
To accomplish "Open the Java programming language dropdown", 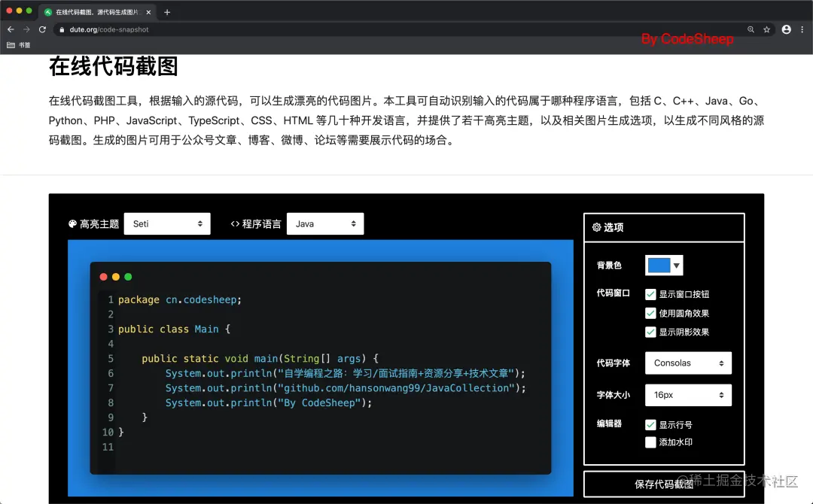I will click(x=325, y=223).
